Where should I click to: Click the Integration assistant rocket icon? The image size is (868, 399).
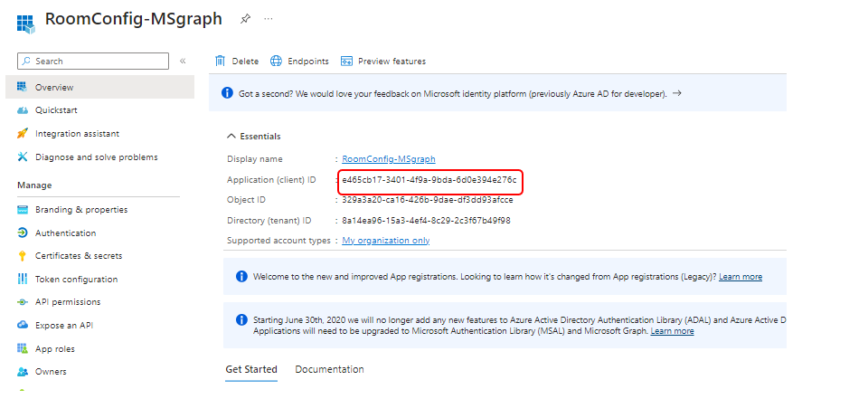pos(22,134)
